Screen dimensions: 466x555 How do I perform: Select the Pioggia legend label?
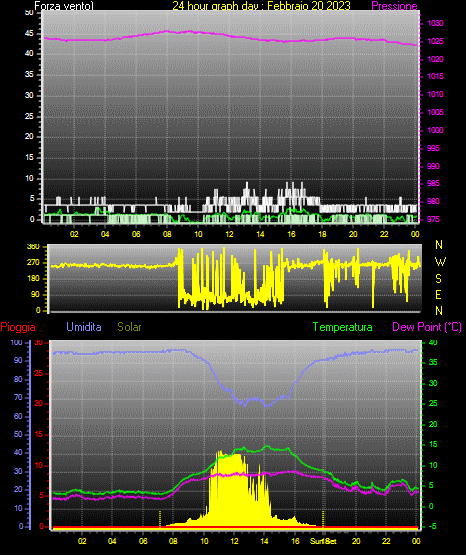point(18,327)
